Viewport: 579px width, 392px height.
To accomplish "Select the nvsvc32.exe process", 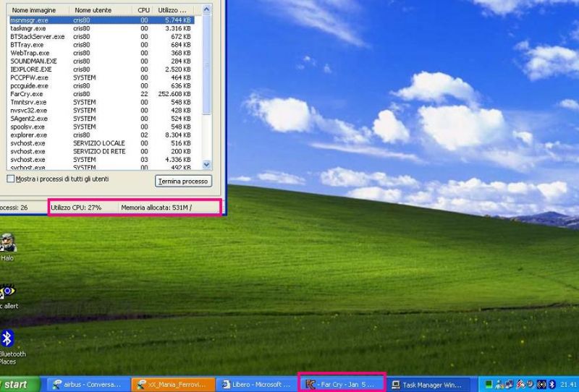I will (x=101, y=111).
